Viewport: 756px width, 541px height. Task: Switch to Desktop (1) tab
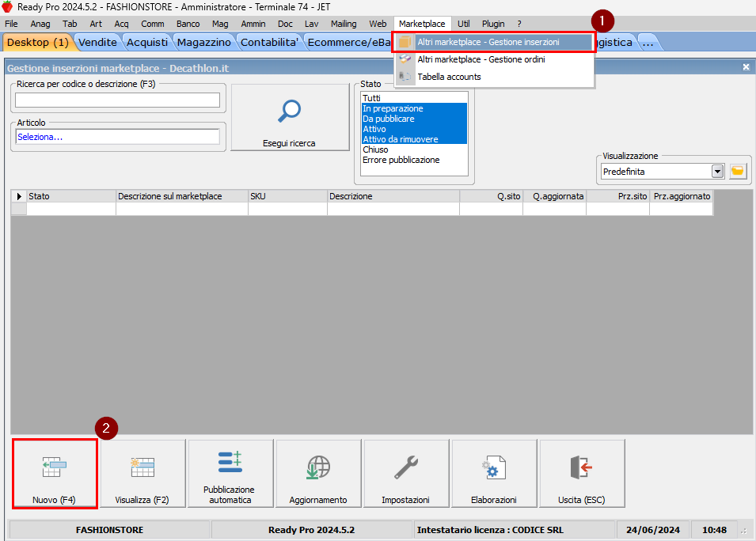(x=38, y=43)
